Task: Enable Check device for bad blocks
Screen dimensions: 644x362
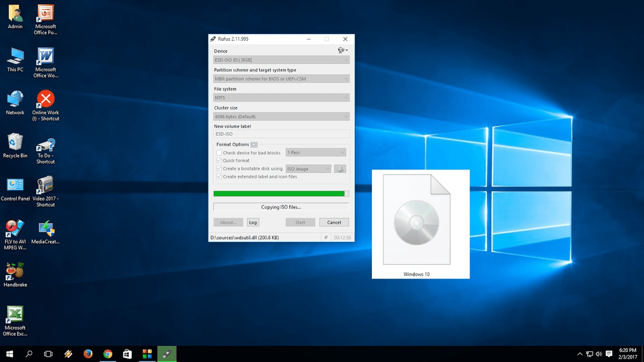Action: coord(219,152)
